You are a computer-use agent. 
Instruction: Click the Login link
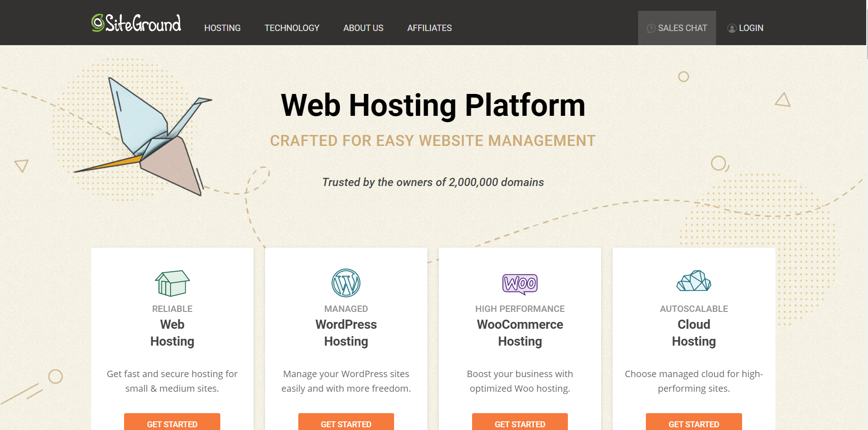[x=751, y=28]
